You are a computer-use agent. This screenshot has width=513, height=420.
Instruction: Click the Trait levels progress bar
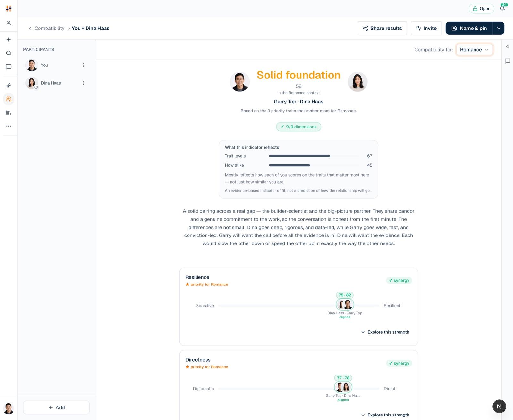[x=314, y=156]
